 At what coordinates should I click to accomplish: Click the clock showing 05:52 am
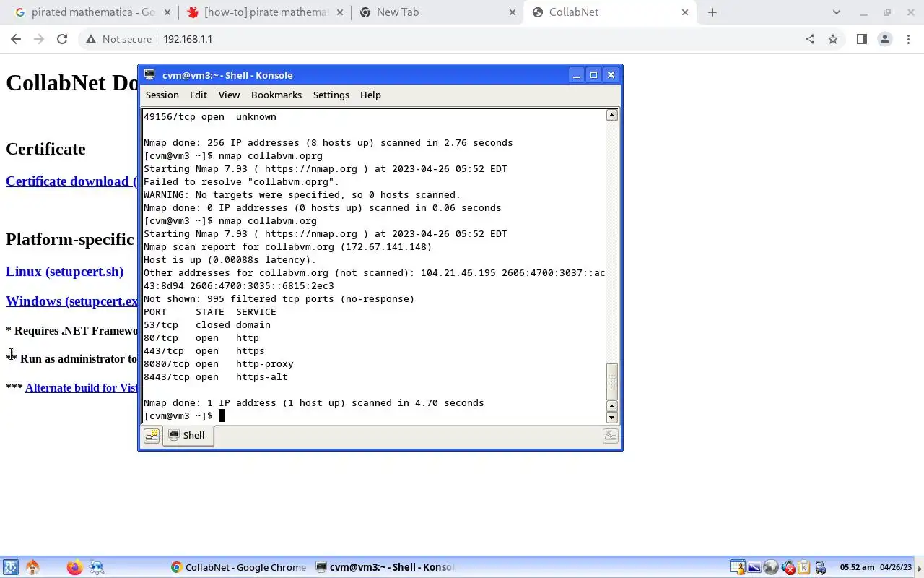(857, 567)
